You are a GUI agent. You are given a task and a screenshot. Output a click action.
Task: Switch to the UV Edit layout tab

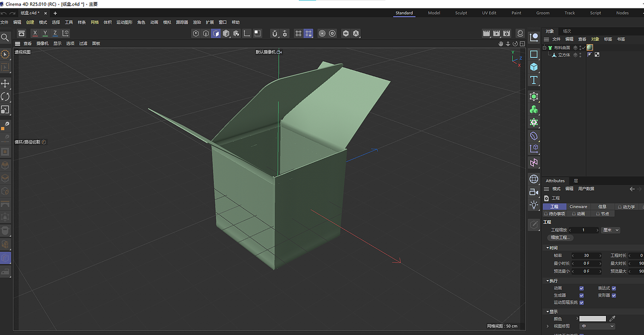pyautogui.click(x=489, y=13)
